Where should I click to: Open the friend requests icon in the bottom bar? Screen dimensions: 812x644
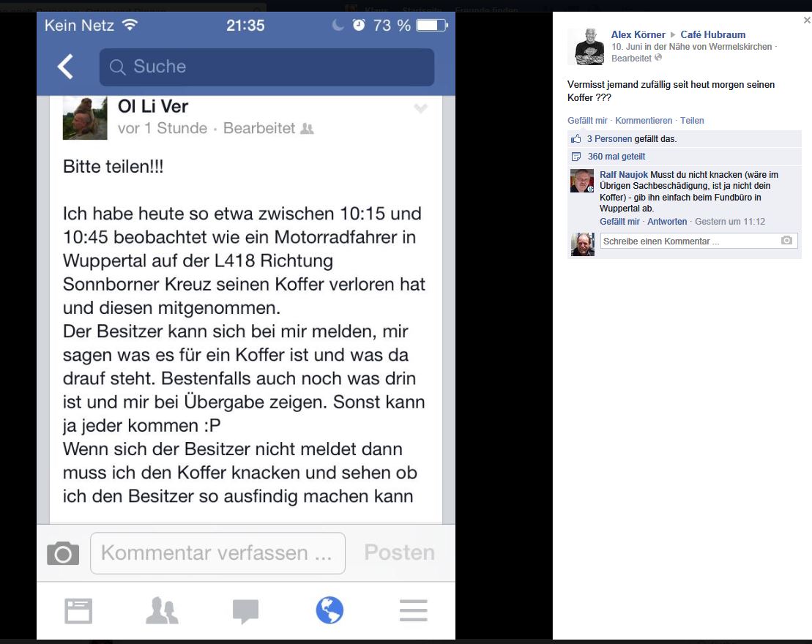click(x=162, y=610)
